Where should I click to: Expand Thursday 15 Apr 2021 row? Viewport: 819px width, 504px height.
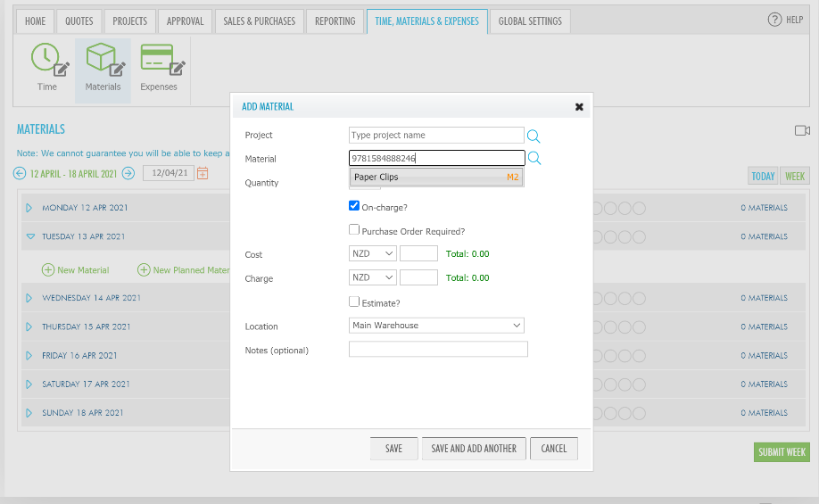click(x=29, y=327)
